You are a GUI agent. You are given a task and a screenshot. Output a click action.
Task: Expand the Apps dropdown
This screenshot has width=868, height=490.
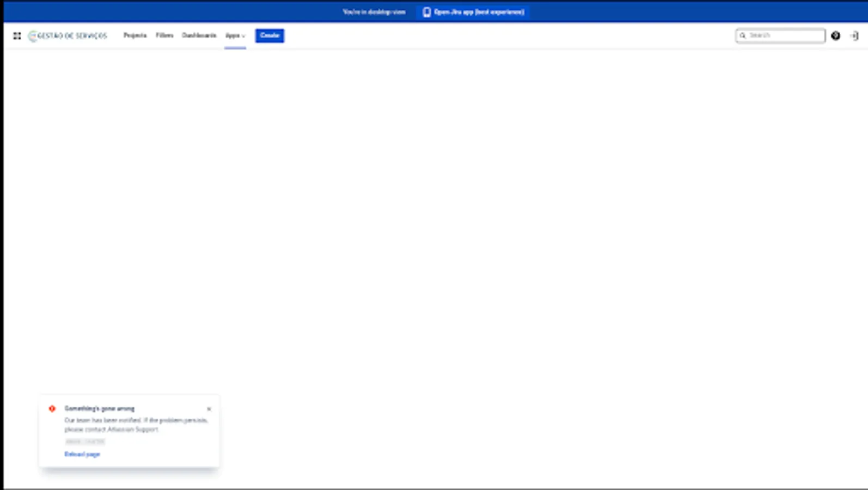tap(235, 35)
